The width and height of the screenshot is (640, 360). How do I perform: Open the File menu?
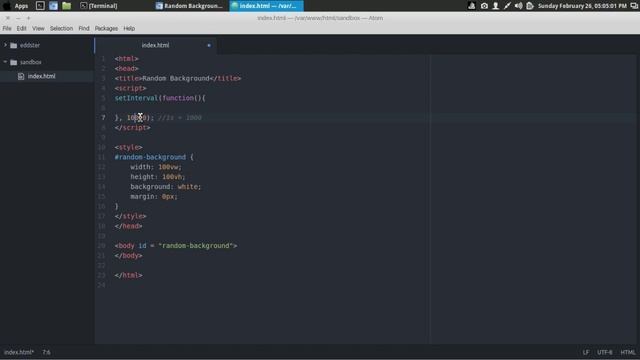coord(7,29)
